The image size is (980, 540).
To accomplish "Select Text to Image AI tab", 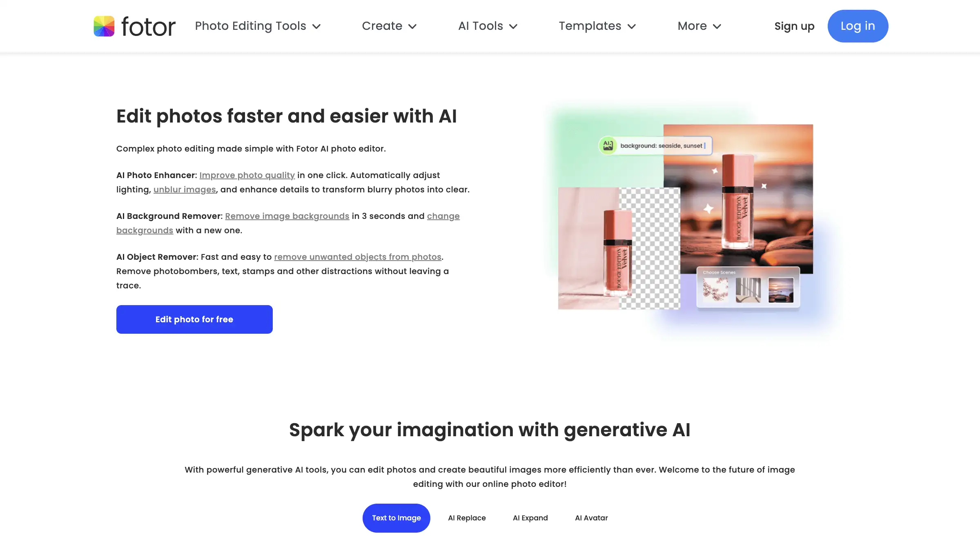I will [396, 518].
